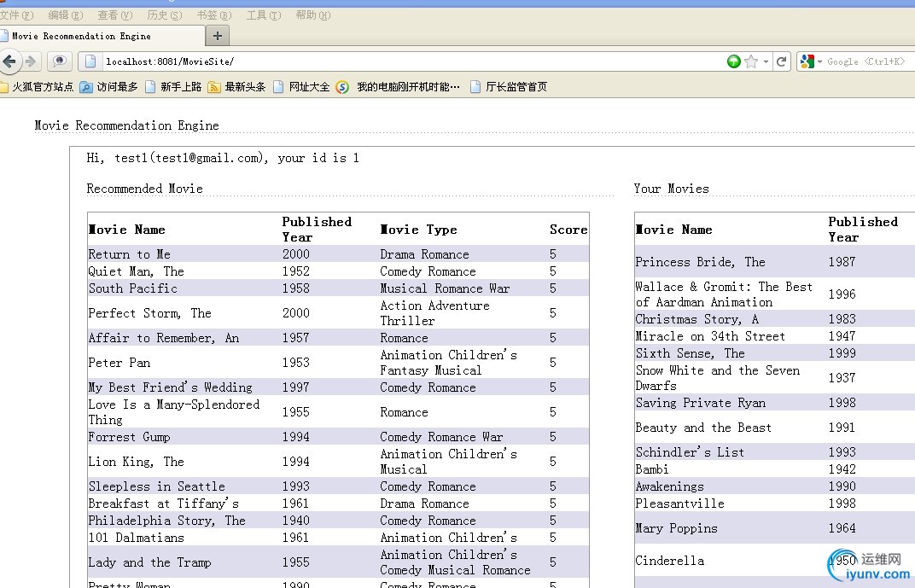This screenshot has width=915, height=588.
Task: Go forward with the forward arrow button
Action: pos(31,61)
